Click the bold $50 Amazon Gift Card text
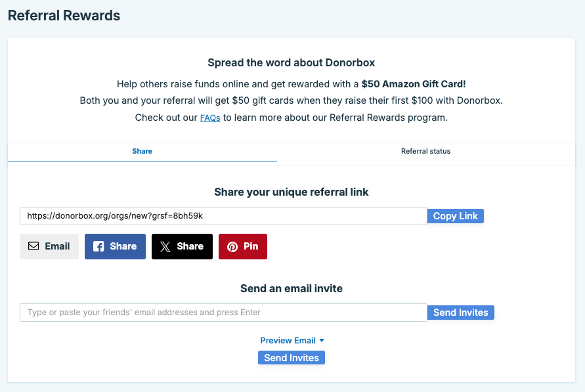This screenshot has width=585, height=392. [414, 84]
